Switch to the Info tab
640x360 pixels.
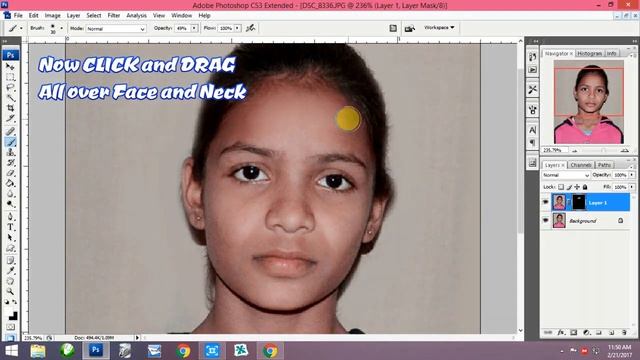tap(611, 53)
